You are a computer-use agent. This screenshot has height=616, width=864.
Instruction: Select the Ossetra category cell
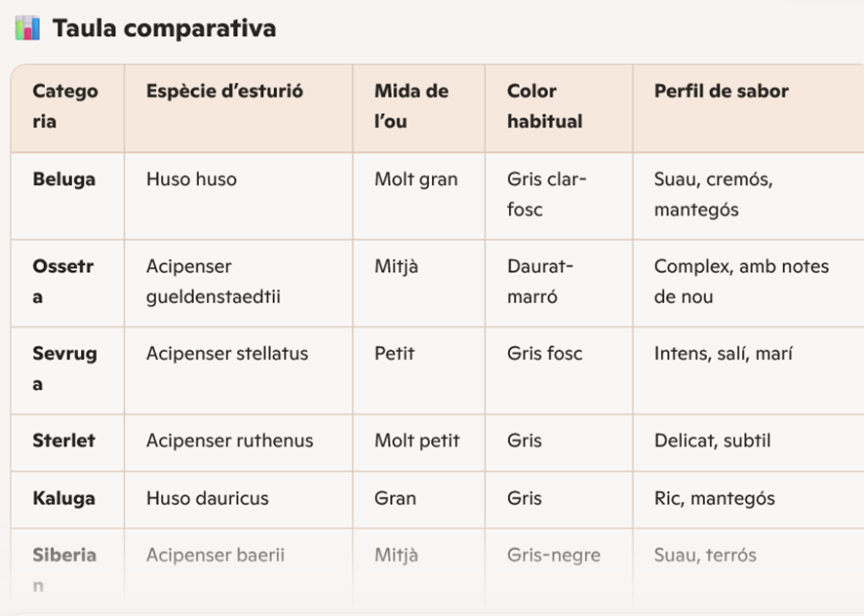pyautogui.click(x=62, y=282)
